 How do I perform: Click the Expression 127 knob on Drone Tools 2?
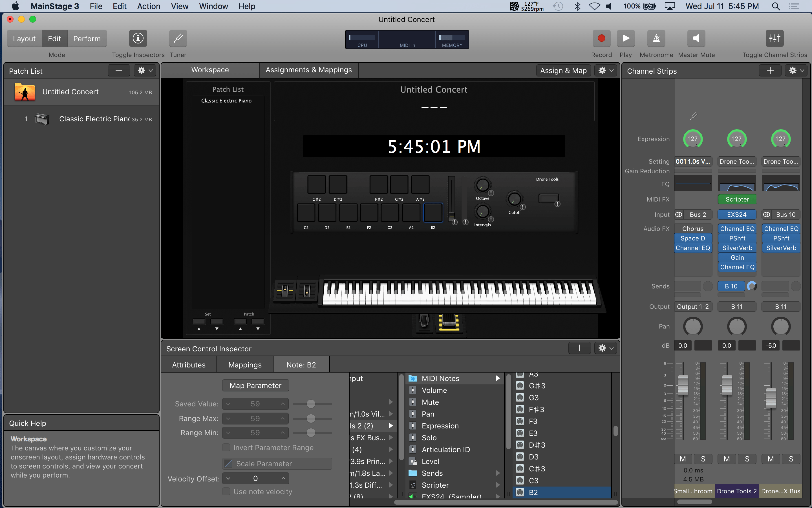tap(737, 139)
